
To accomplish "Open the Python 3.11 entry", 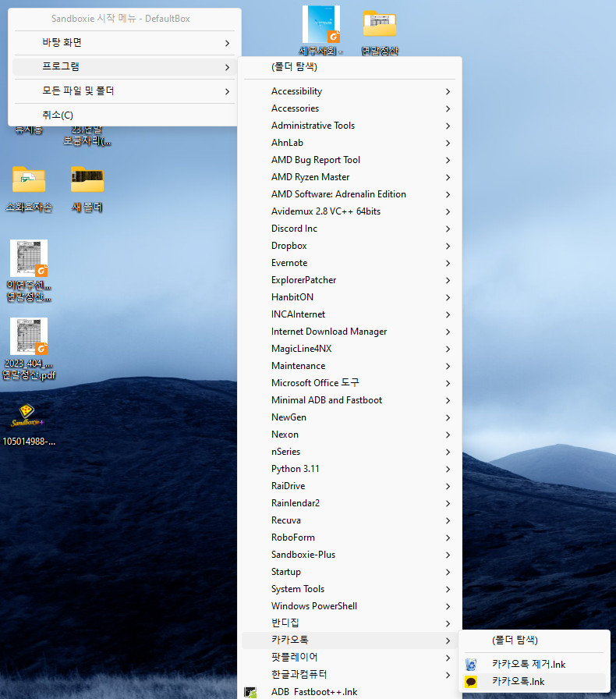I will (350, 469).
